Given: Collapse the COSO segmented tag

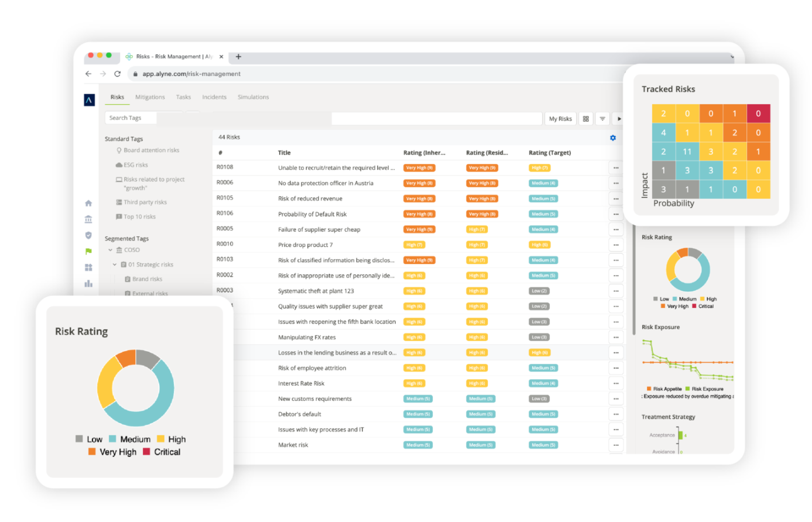Looking at the screenshot, I should tap(110, 250).
